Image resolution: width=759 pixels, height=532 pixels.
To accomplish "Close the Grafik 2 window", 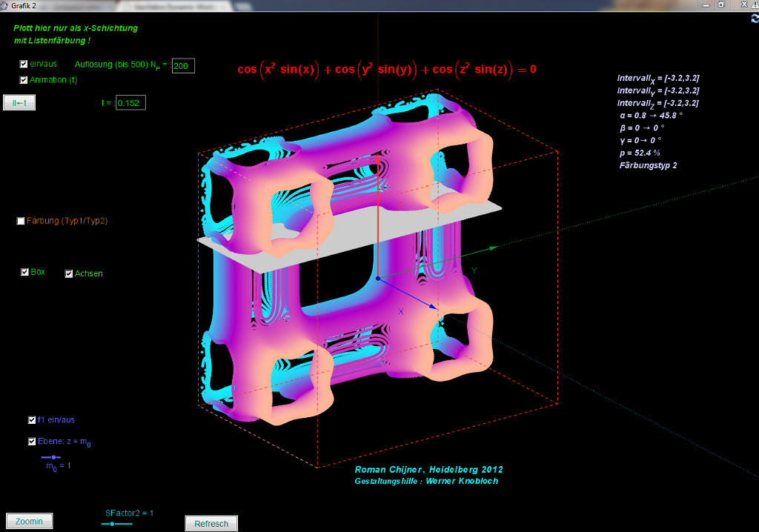I will [x=743, y=5].
